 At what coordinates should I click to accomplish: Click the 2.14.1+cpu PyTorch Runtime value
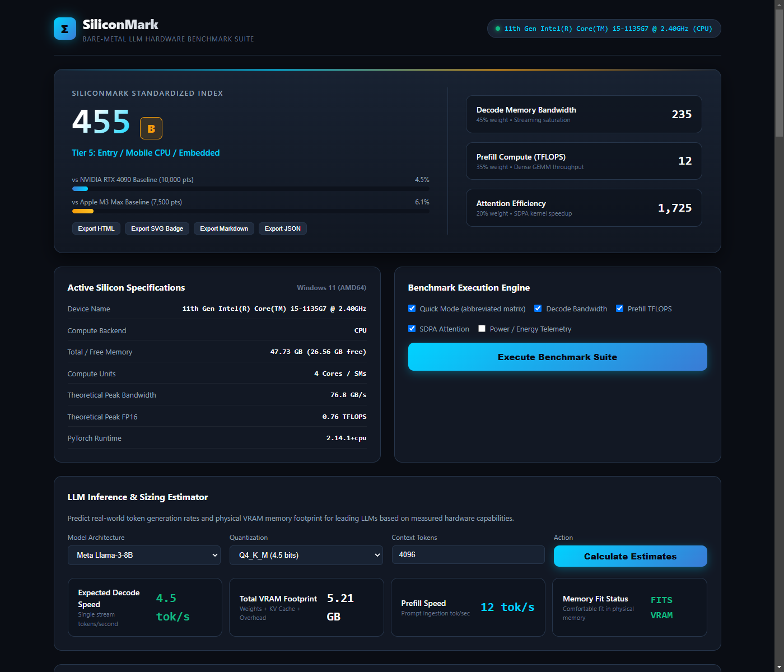347,438
